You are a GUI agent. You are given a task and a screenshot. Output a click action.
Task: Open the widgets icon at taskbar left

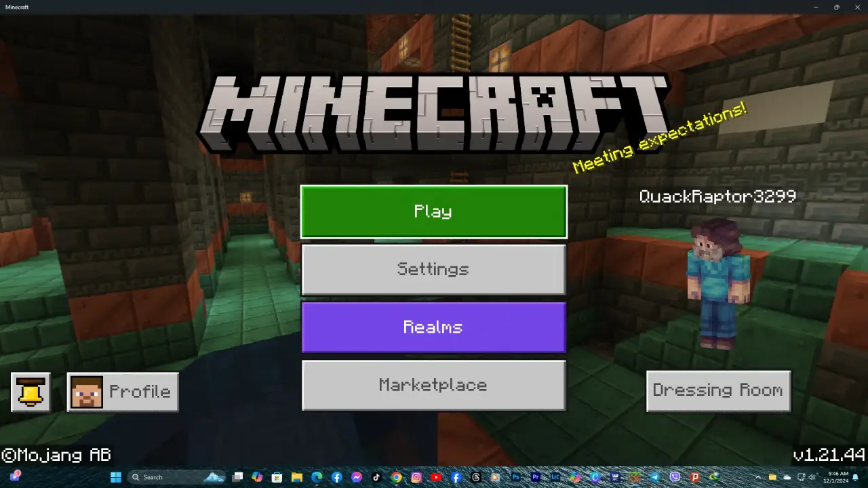14,476
